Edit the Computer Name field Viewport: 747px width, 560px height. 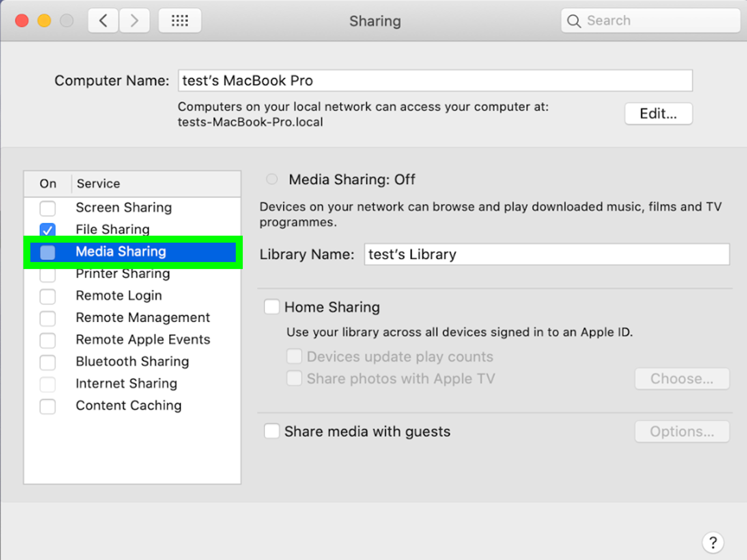[435, 80]
